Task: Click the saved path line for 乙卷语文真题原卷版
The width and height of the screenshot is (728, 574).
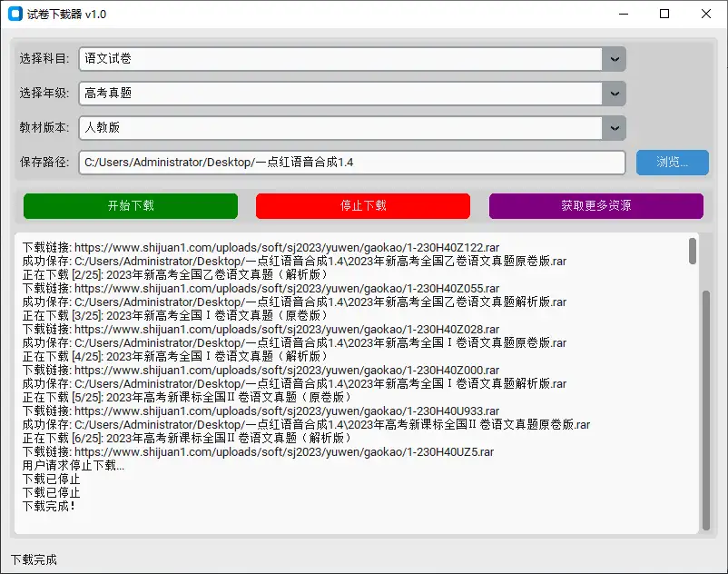Action: [x=290, y=260]
